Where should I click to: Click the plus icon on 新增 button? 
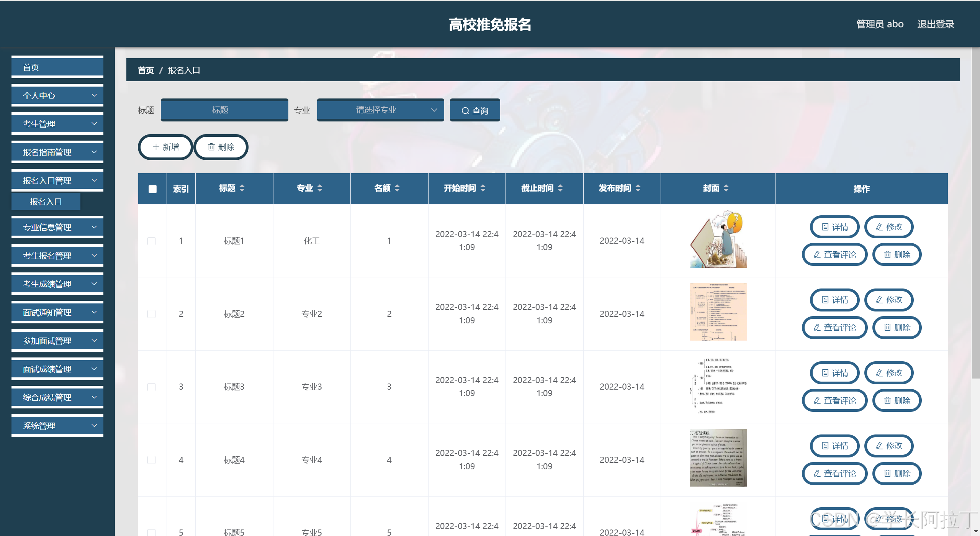pyautogui.click(x=156, y=147)
